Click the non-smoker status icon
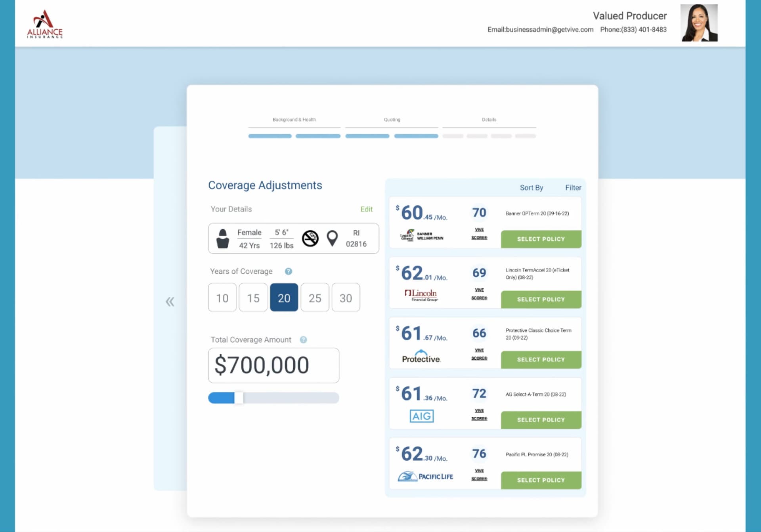761x532 pixels. pos(310,238)
